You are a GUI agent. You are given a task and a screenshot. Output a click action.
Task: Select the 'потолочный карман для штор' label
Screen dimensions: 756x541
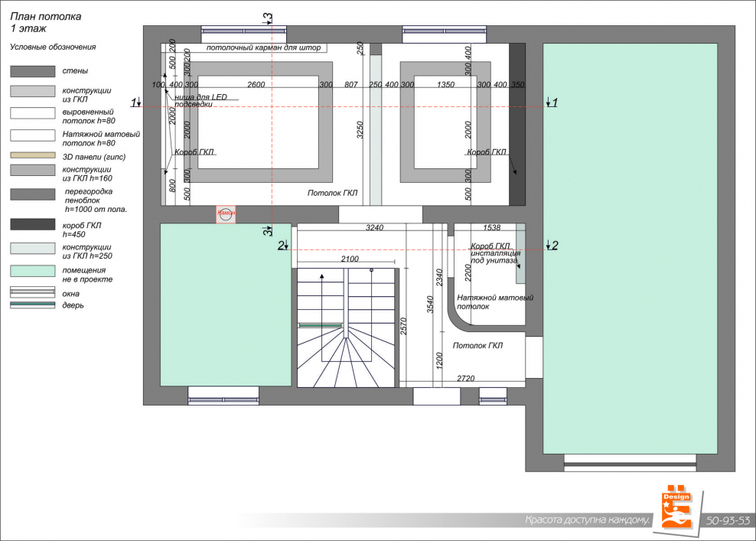click(264, 47)
